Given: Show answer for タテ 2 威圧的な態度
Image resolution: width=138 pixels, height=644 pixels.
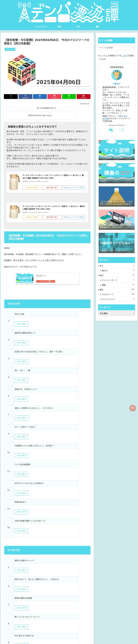Looking at the screenshot, I should coord(21,343).
